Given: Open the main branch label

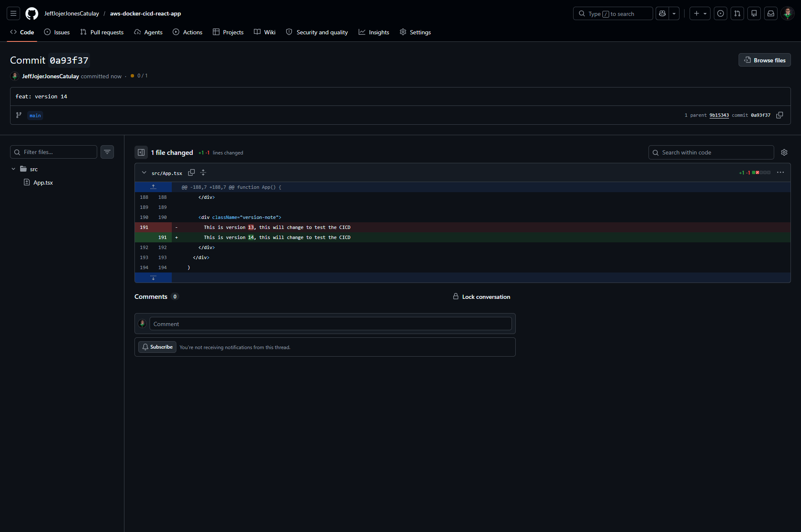Looking at the screenshot, I should point(35,116).
